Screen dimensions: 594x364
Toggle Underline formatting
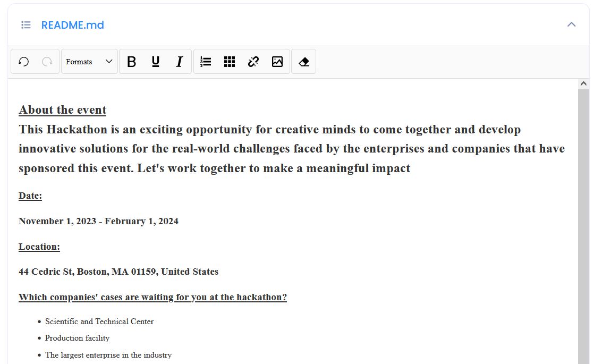coord(155,62)
